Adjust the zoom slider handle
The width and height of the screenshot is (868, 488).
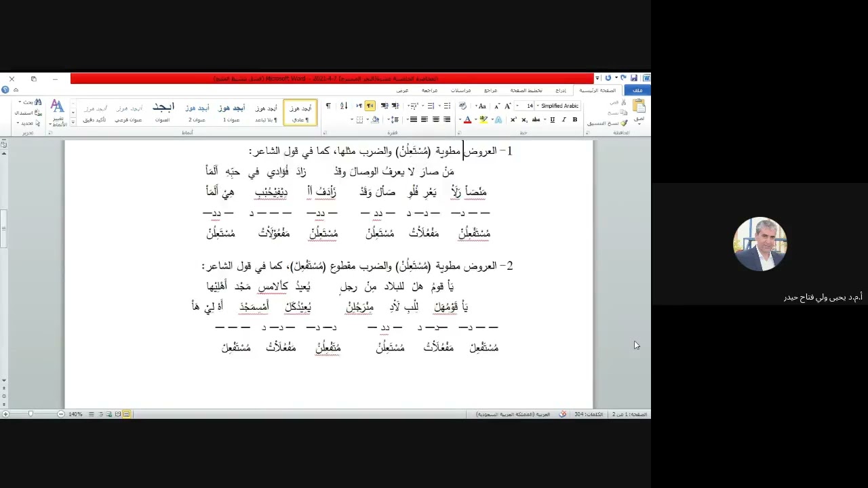click(31, 414)
